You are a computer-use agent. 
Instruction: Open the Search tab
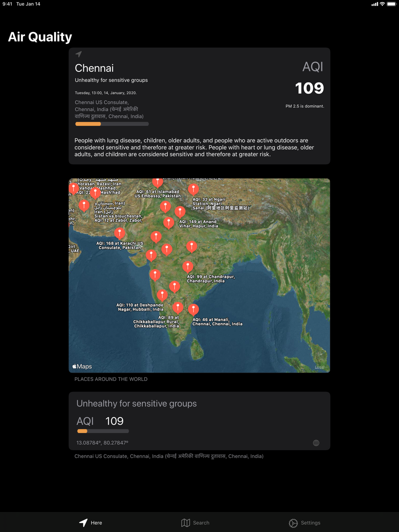(195, 523)
